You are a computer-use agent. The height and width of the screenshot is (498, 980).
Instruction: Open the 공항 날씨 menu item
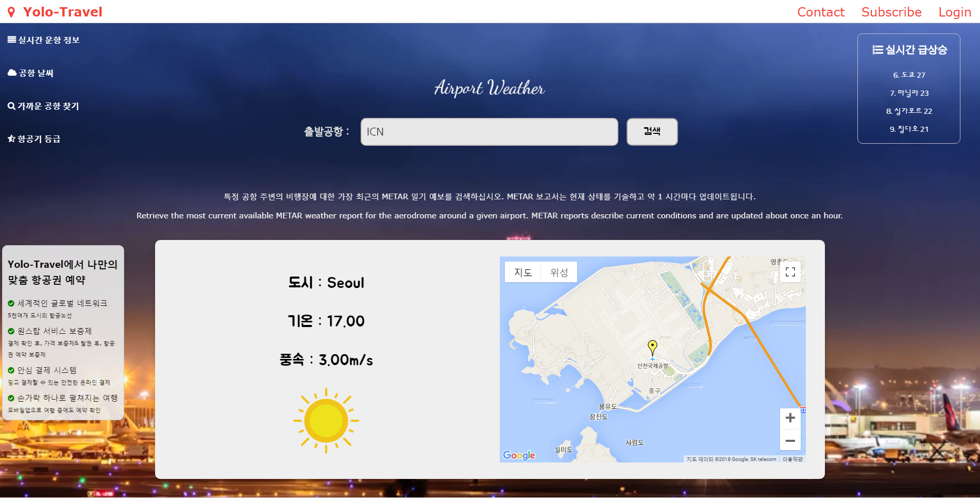click(31, 73)
